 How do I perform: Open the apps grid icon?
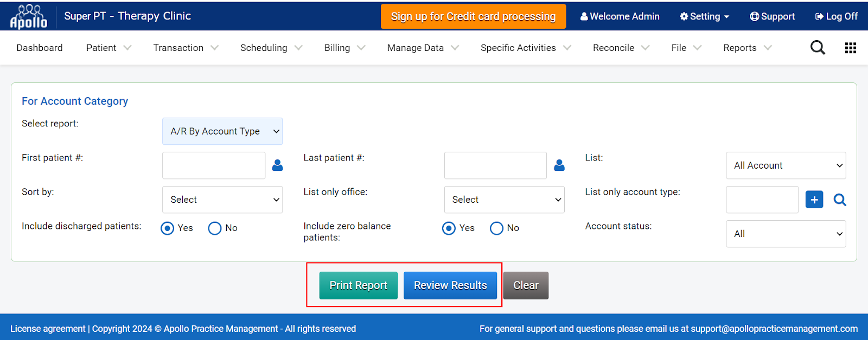pos(851,48)
